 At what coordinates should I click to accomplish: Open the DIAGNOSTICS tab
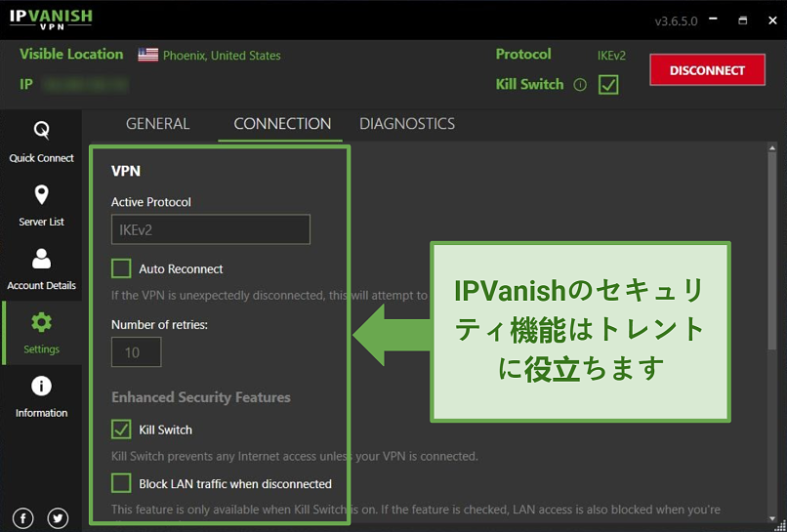(x=407, y=124)
